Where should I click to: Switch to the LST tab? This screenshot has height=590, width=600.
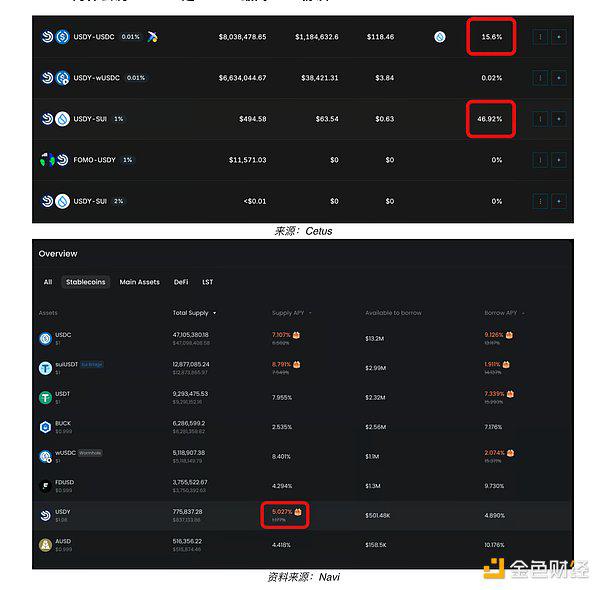point(207,282)
